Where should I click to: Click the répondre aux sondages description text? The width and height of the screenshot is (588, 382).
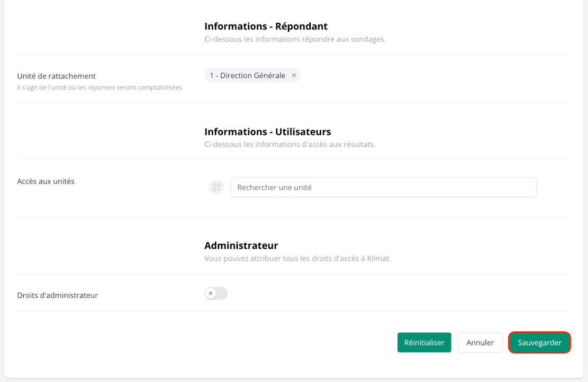tap(295, 39)
